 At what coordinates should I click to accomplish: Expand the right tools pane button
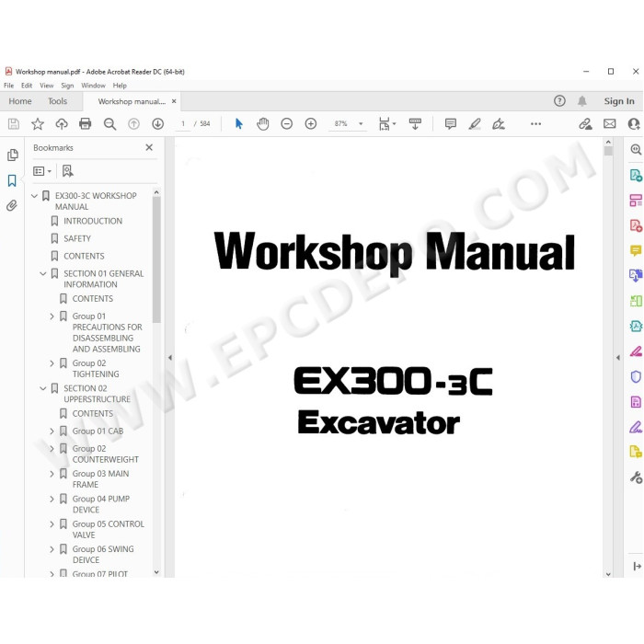(637, 567)
